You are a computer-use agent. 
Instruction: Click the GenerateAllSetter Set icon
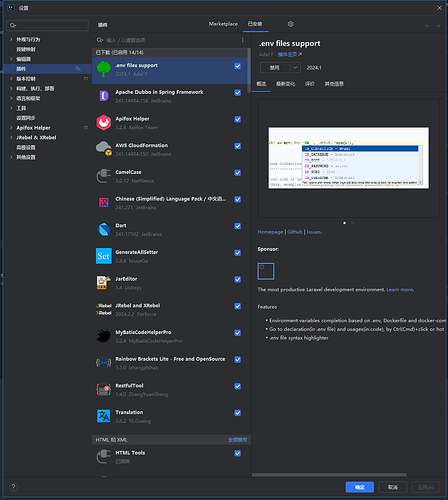click(104, 256)
